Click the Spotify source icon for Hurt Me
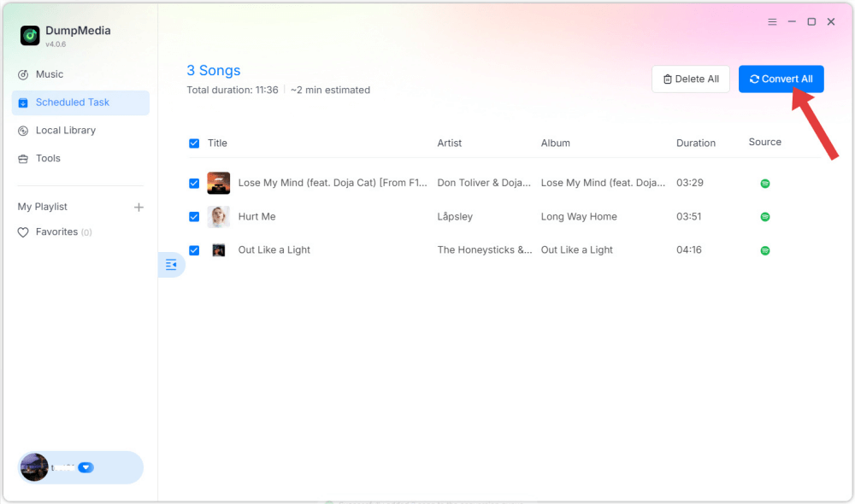Image resolution: width=855 pixels, height=504 pixels. tap(764, 216)
